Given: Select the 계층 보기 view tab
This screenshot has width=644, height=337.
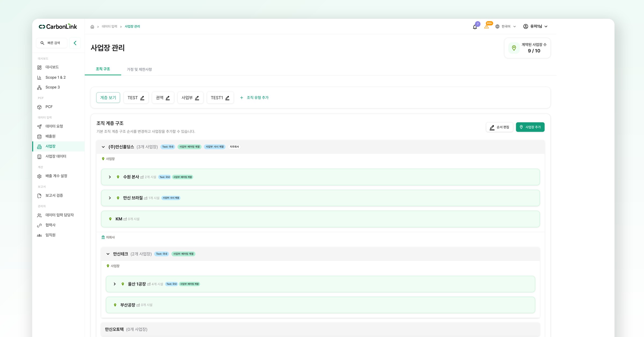Looking at the screenshot, I should pos(108,98).
